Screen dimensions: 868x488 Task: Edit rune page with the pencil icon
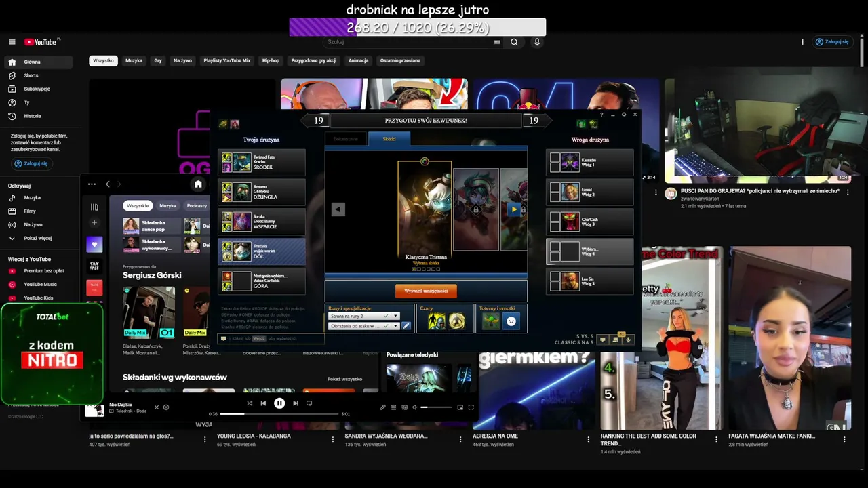coord(406,326)
